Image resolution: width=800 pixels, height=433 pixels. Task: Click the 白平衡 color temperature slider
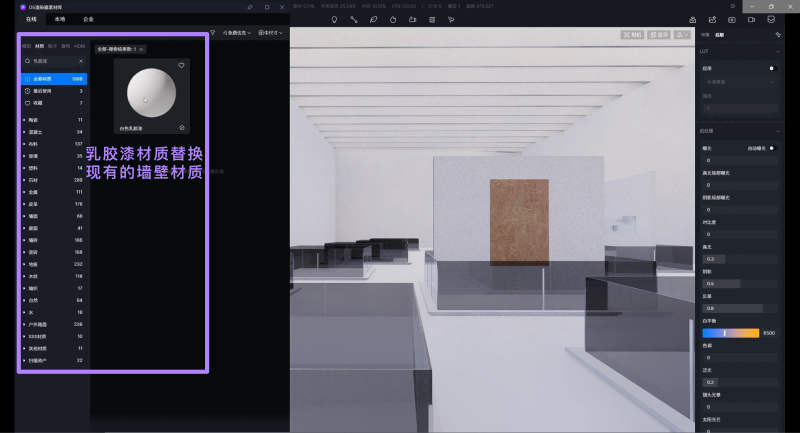point(730,332)
